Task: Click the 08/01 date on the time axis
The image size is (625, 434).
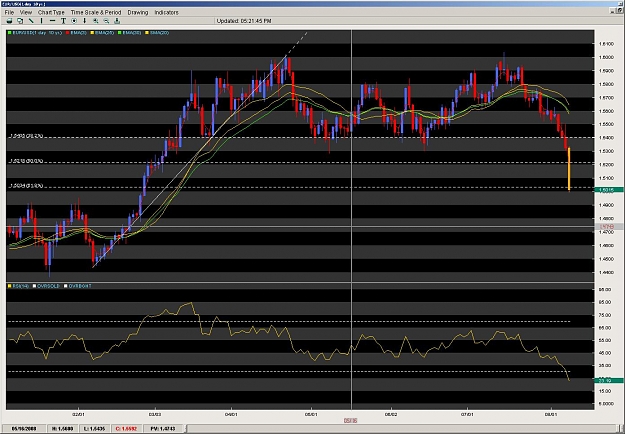Action: point(552,414)
